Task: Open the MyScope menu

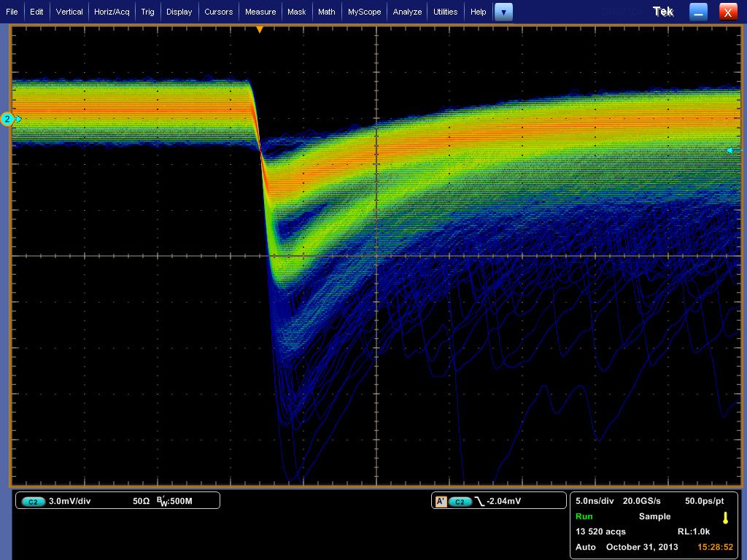Action: pyautogui.click(x=364, y=12)
